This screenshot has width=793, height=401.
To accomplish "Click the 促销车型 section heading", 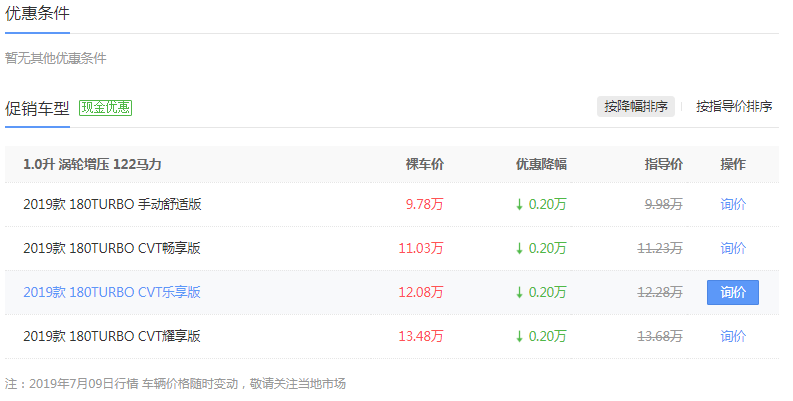I will pyautogui.click(x=37, y=108).
